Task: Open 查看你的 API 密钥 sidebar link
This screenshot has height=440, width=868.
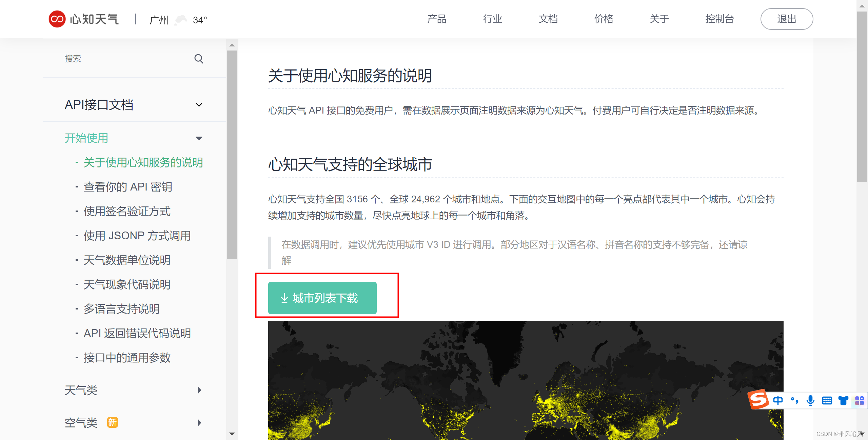Action: pos(128,187)
